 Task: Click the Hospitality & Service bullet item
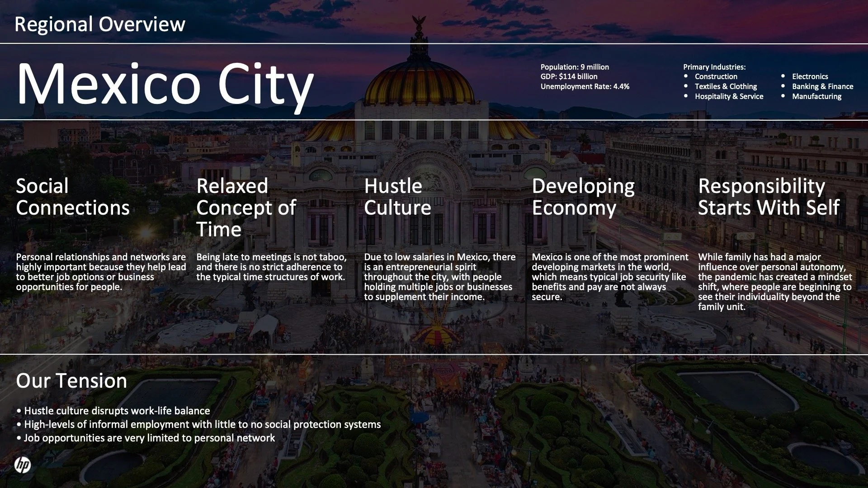pyautogui.click(x=729, y=97)
